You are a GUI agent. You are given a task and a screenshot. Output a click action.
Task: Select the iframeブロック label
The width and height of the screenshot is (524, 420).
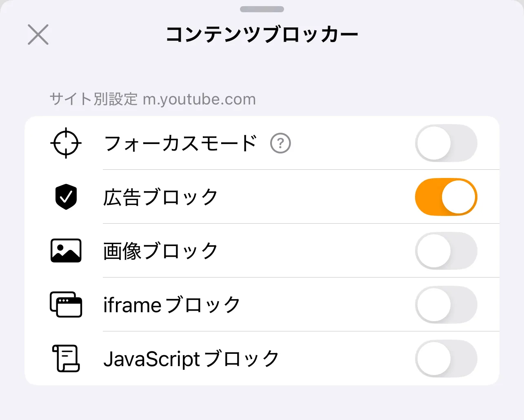pyautogui.click(x=171, y=305)
